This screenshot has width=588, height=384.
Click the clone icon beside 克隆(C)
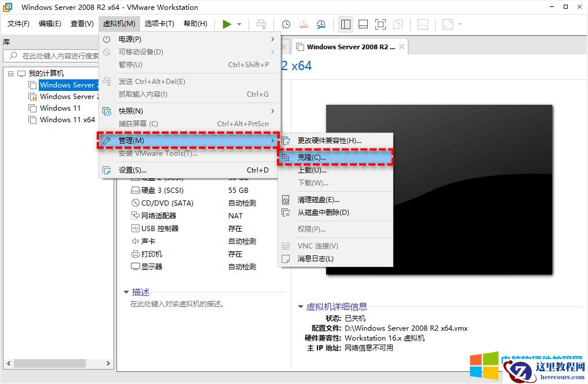point(286,158)
